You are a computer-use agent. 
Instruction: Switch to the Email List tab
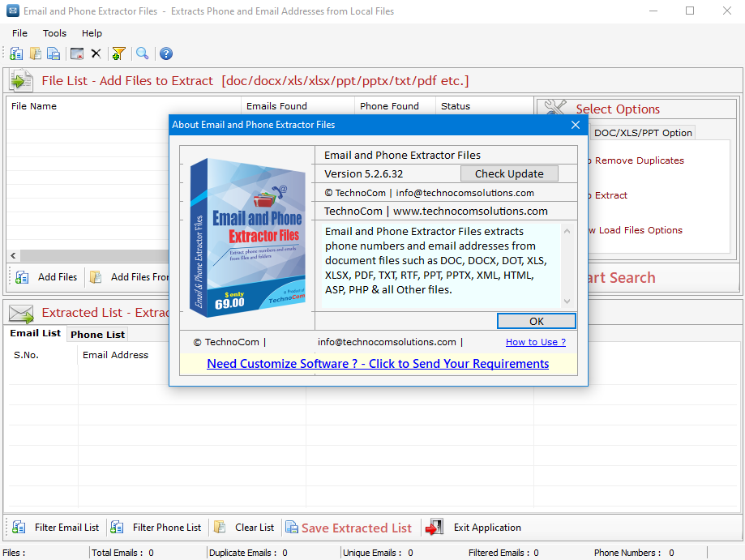[35, 333]
